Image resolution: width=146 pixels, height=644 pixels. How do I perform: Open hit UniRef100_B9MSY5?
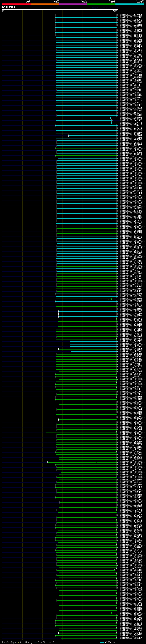131,32
